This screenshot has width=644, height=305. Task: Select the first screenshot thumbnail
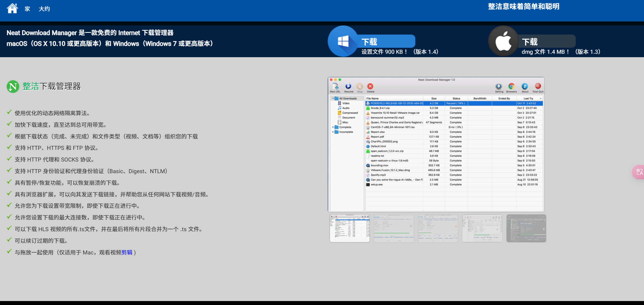pos(349,228)
